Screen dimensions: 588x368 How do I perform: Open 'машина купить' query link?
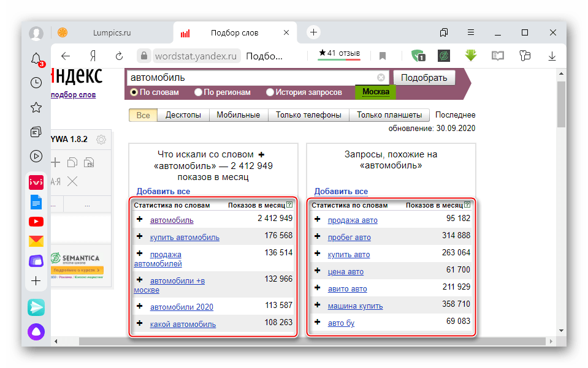coord(355,306)
